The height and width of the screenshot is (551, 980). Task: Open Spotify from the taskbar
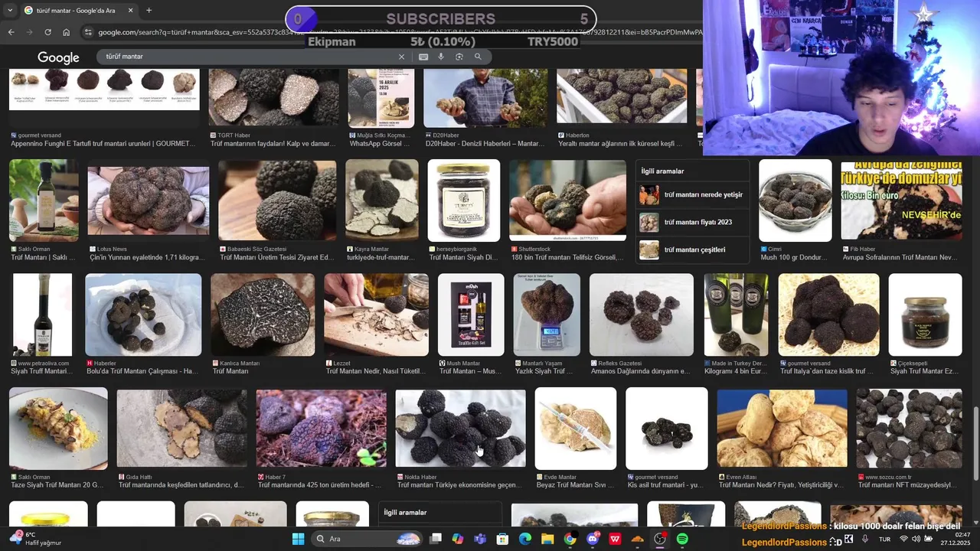click(682, 539)
